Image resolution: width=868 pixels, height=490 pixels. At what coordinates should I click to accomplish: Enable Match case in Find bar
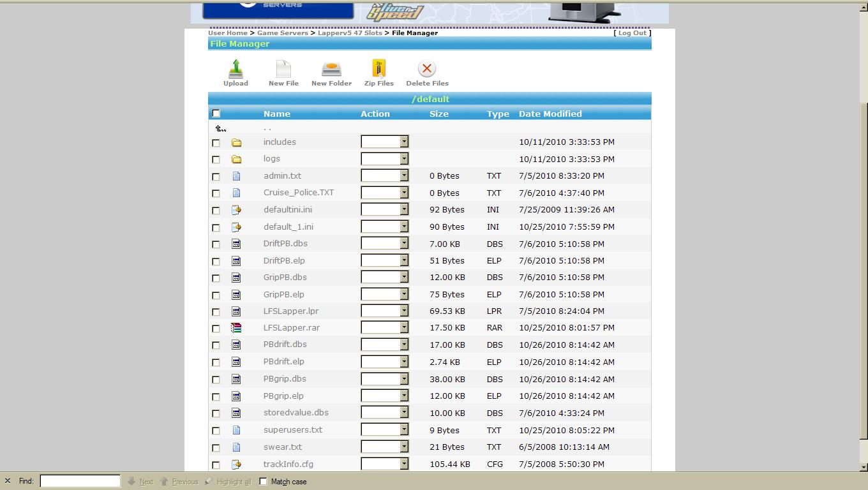tap(263, 481)
